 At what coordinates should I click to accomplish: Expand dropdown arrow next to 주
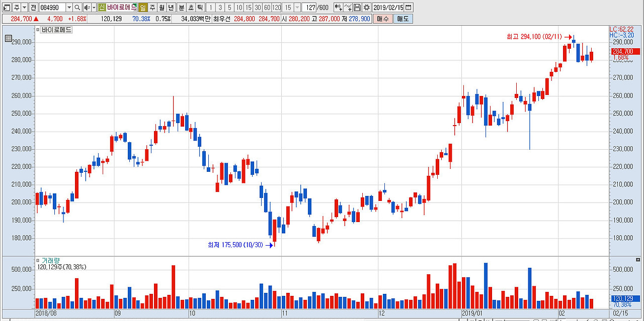[x=24, y=8]
